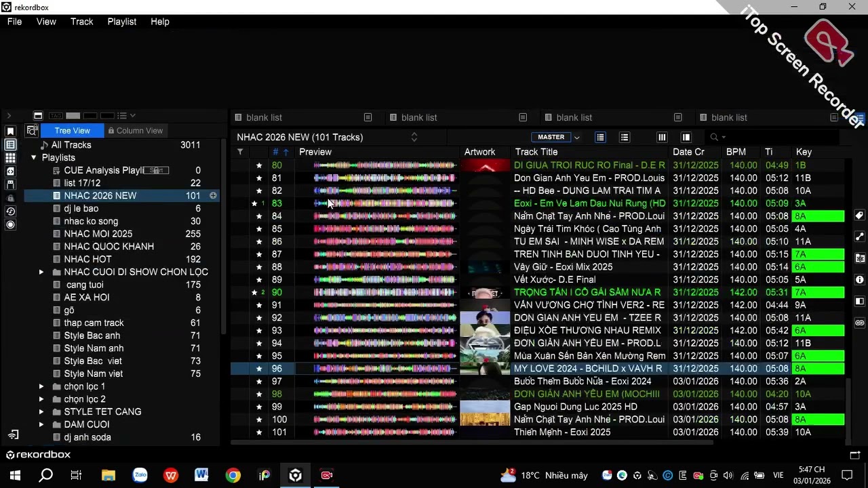The width and height of the screenshot is (868, 488).
Task: Click the window layout icon above Tree View
Action: point(38,116)
